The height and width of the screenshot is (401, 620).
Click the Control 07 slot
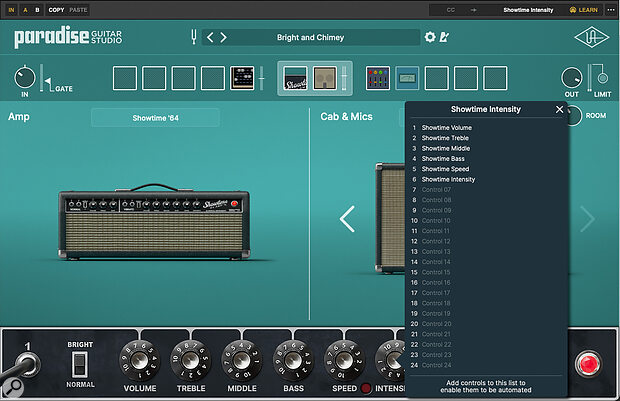point(436,189)
